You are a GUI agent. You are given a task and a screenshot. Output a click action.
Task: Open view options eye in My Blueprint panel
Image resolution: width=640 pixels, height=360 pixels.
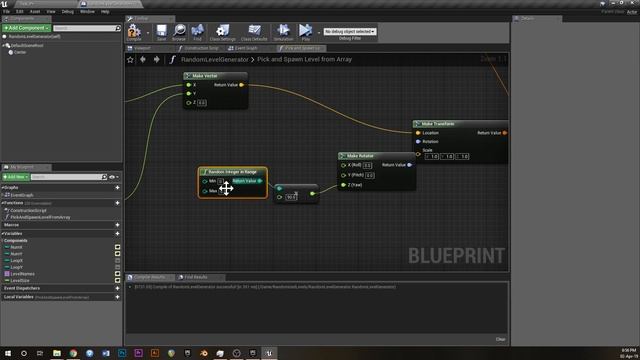[114, 177]
